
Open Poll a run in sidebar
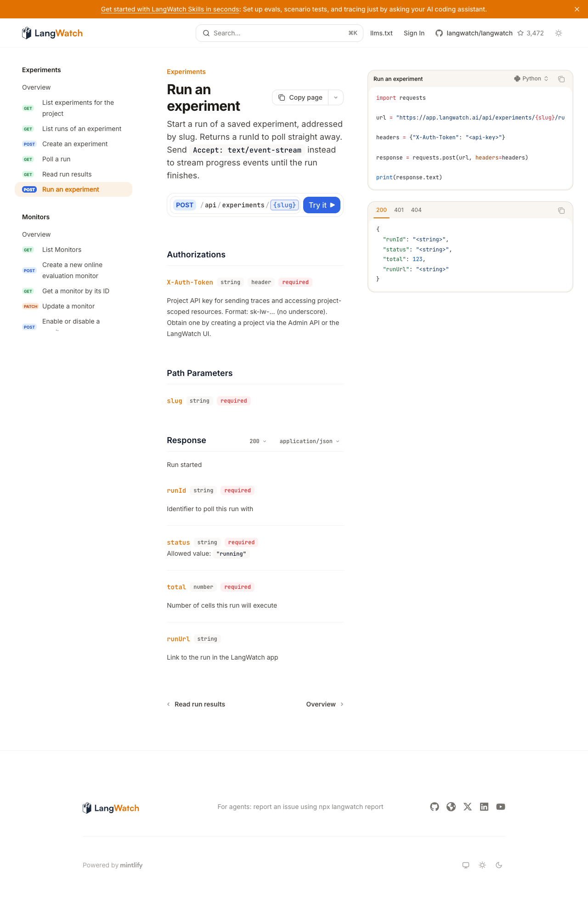[x=73, y=159]
